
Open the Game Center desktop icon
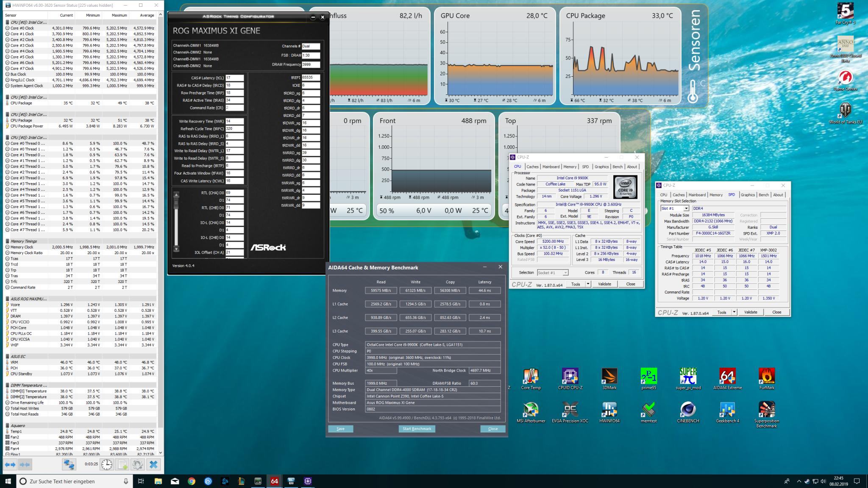845,80
